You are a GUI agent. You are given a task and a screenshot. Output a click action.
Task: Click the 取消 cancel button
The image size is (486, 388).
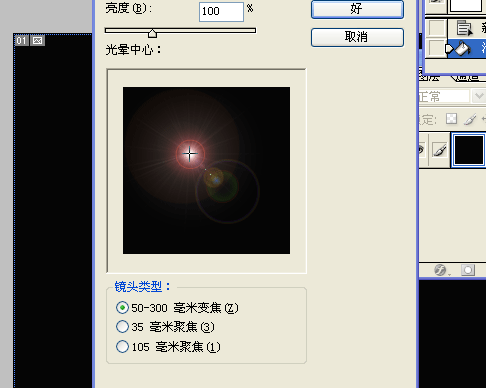point(357,37)
